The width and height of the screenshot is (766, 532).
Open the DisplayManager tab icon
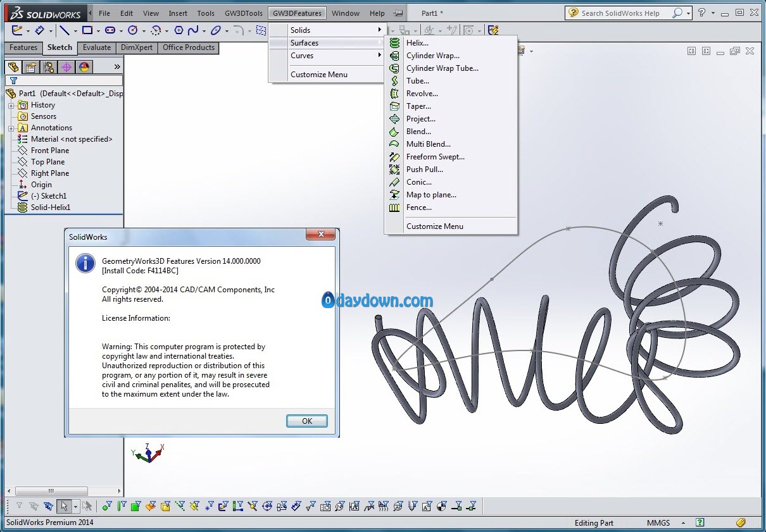[x=84, y=67]
